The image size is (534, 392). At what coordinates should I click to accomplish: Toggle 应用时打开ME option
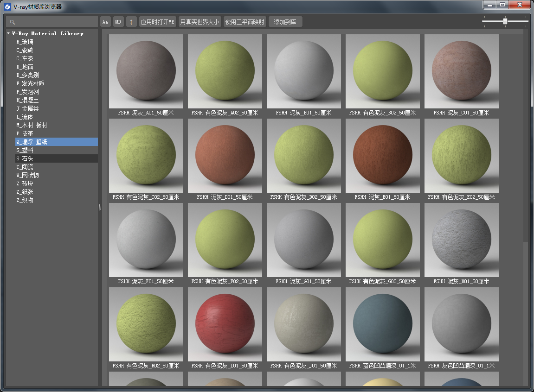click(157, 22)
